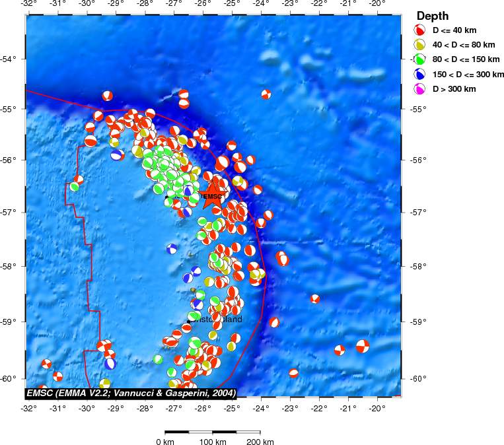Click the isolated beachball near -22° longitude, -58.6° latitude

[315, 298]
